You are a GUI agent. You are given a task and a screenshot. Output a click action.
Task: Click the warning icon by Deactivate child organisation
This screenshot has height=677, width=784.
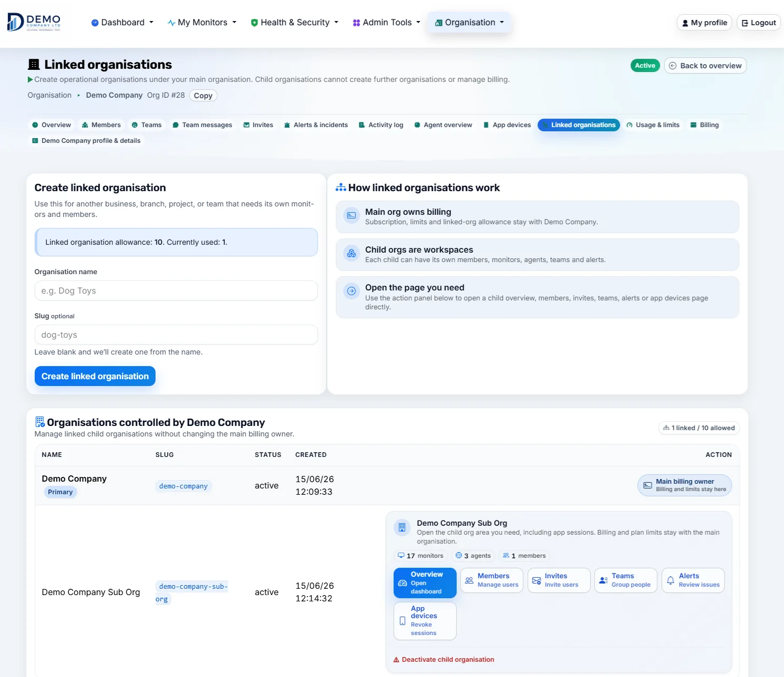pos(397,660)
